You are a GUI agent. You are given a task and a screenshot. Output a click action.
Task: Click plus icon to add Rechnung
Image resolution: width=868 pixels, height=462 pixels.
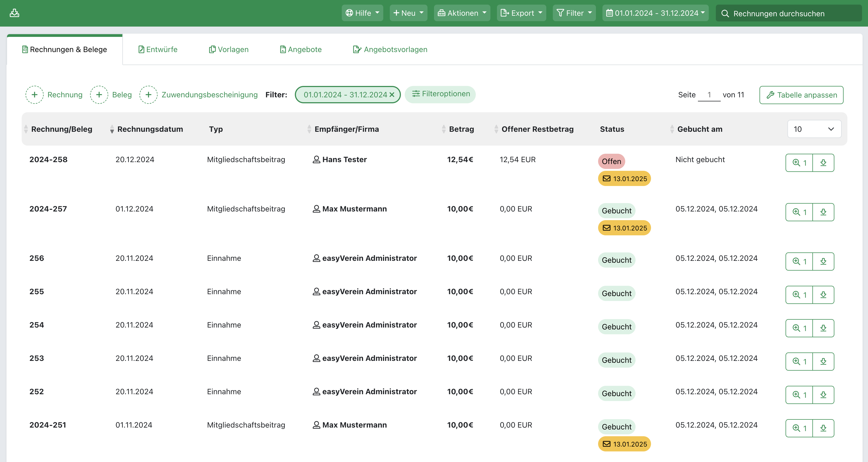34,95
